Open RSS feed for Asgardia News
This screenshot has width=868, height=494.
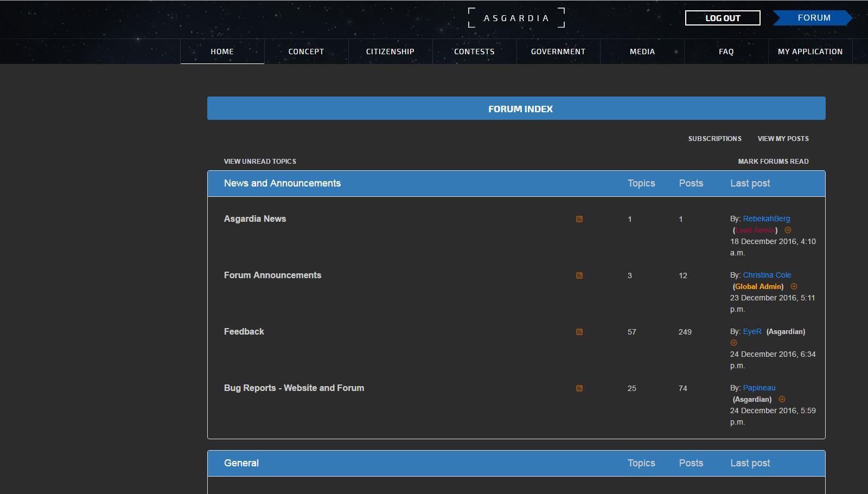[579, 219]
